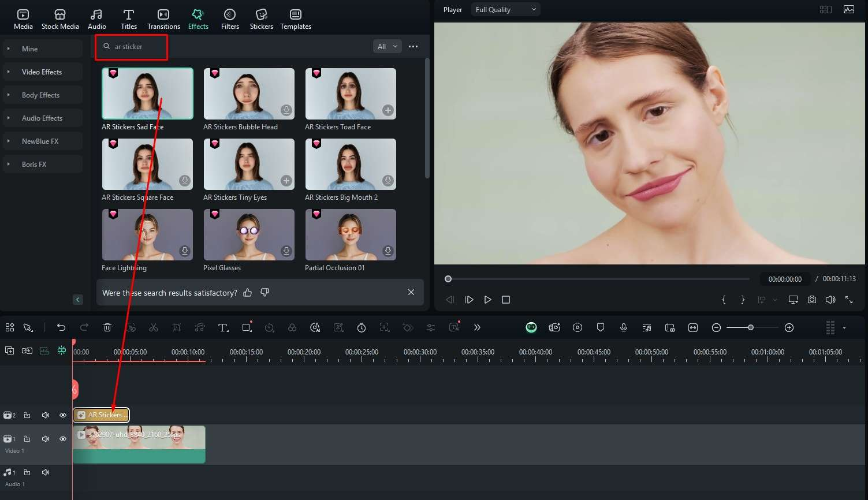The width and height of the screenshot is (868, 500).
Task: Switch to the Transitions tab
Action: (163, 18)
